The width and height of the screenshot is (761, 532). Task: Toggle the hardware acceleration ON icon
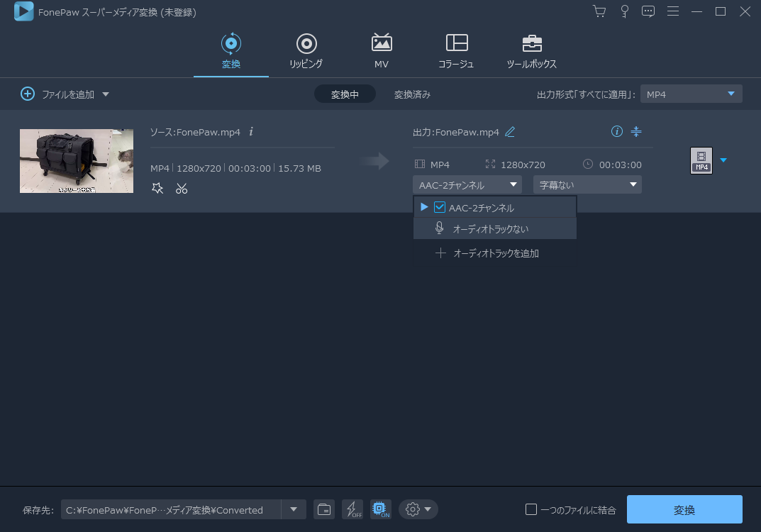(381, 510)
